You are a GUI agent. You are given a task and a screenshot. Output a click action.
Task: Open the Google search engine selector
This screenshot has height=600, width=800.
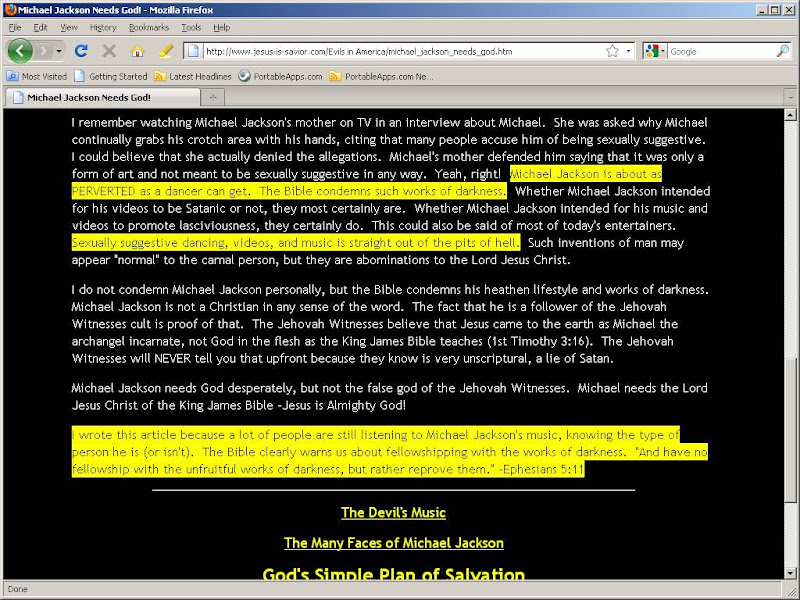[655, 51]
